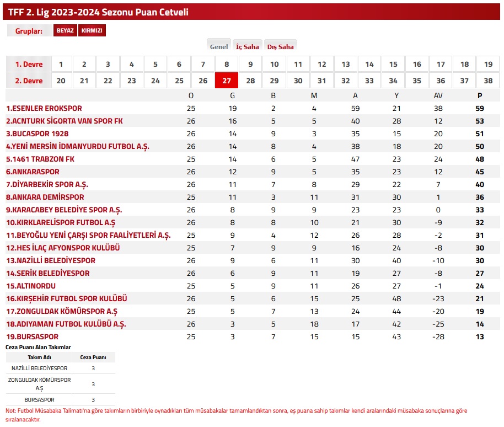Image resolution: width=504 pixels, height=427 pixels.
Task: Select highlighted week 27
Action: point(227,81)
